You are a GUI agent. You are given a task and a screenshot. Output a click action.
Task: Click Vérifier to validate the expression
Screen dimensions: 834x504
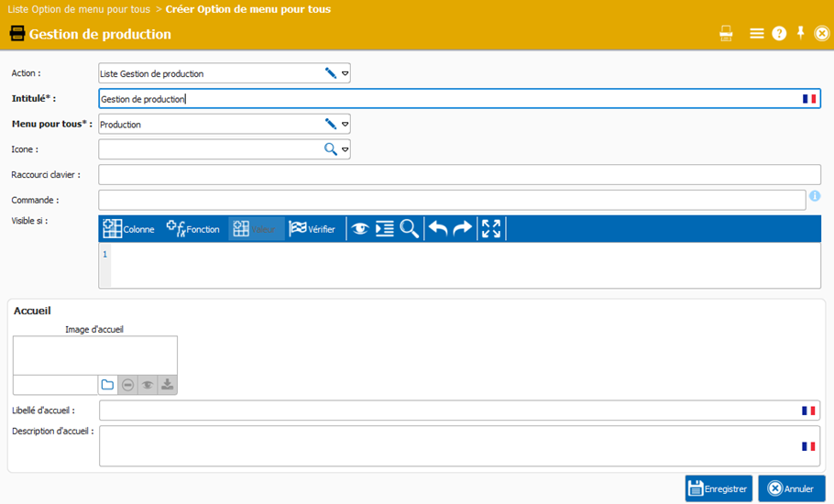pos(312,229)
